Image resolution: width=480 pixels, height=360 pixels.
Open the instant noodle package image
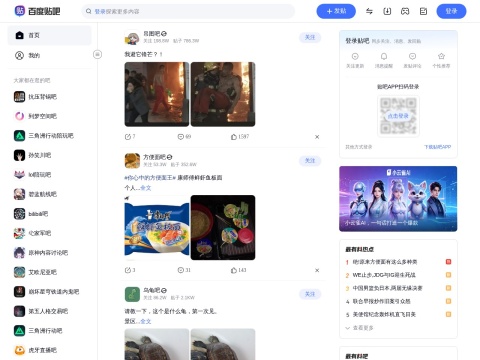(157, 228)
